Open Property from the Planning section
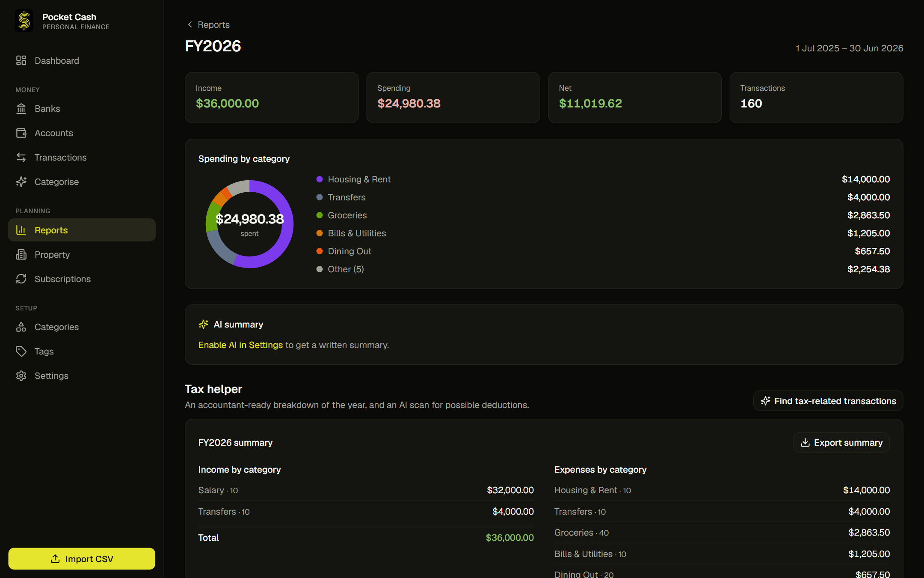Viewport: 924px width, 578px height. coord(82,255)
